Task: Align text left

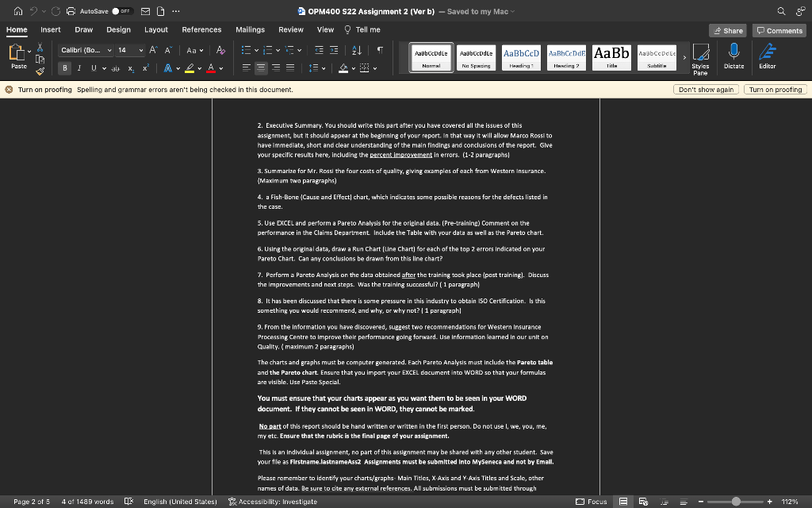Action: point(247,68)
